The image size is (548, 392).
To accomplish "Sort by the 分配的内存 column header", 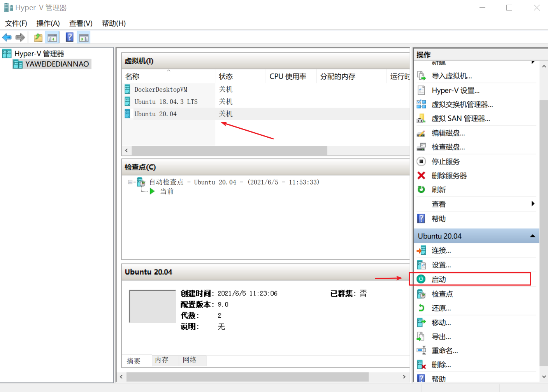I will click(351, 76).
